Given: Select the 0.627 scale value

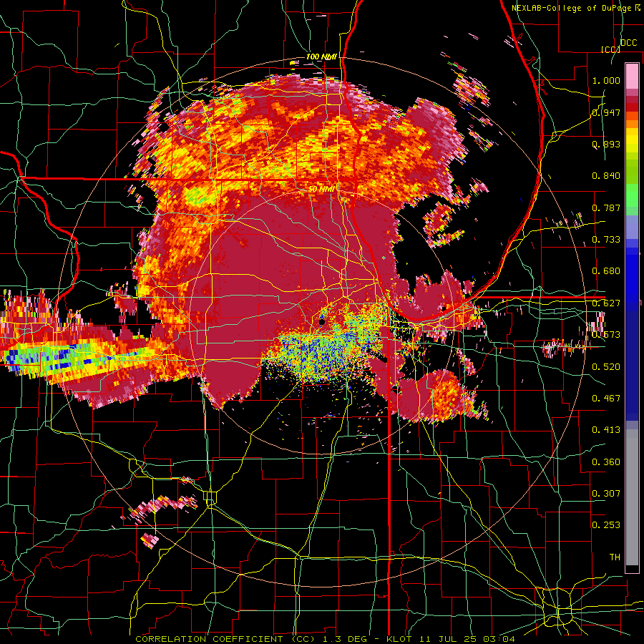Looking at the screenshot, I should point(606,303).
